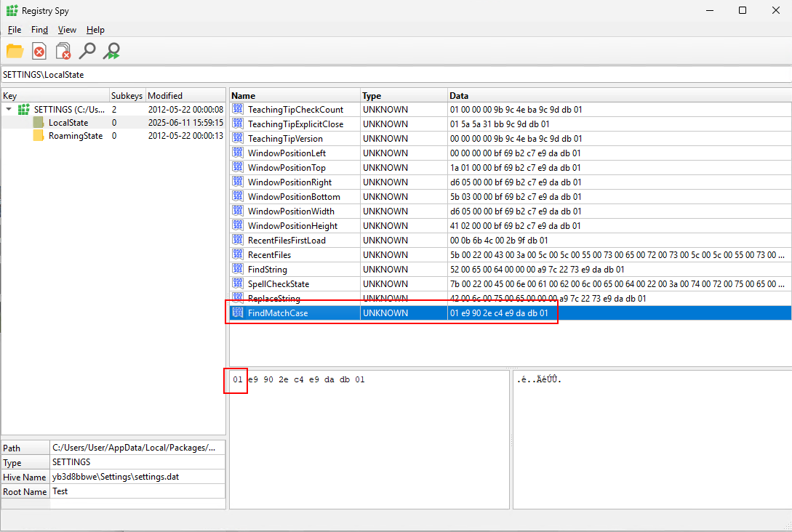Click the LocalState folder icon
This screenshot has width=792, height=532.
(x=39, y=122)
